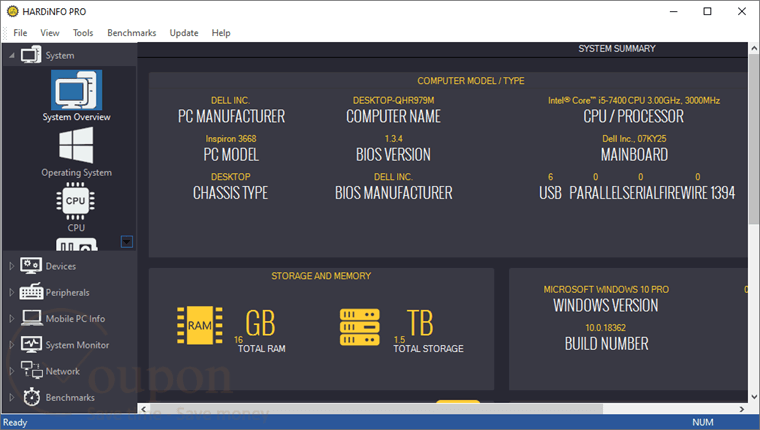Click the Network computers icon
Viewport: 760px width, 430px height.
click(x=32, y=370)
